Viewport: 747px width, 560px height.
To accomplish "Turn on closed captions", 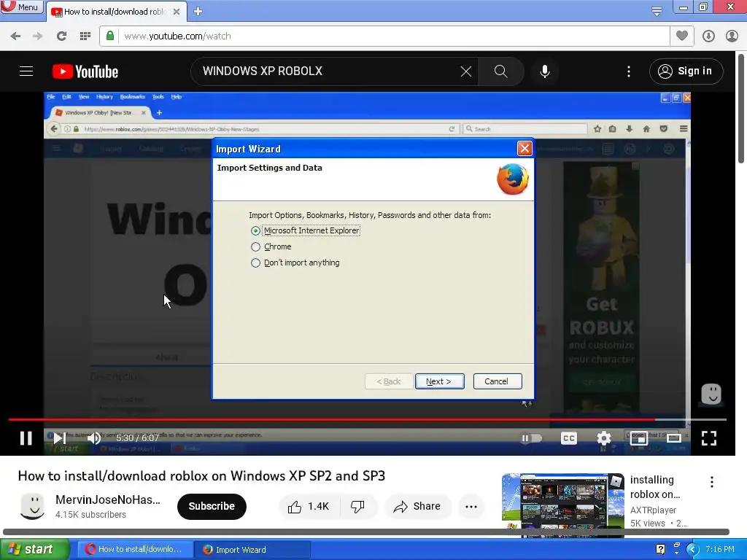I will point(569,438).
